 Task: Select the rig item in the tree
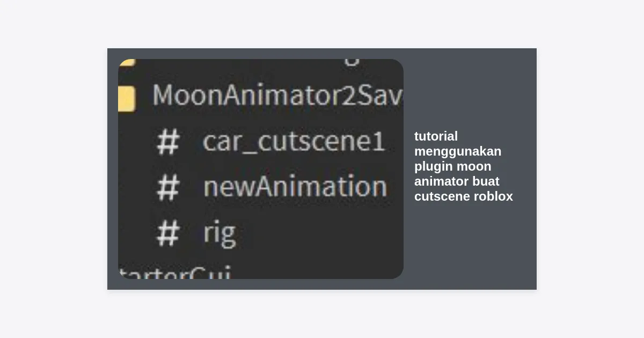pyautogui.click(x=219, y=233)
